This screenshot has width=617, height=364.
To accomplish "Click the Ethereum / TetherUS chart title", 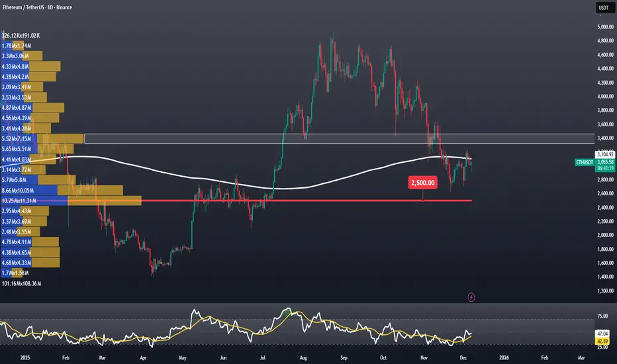I will point(37,7).
